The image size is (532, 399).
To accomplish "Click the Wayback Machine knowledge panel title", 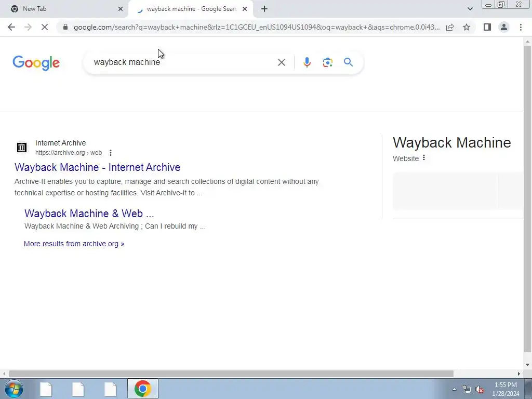I will tap(451, 142).
